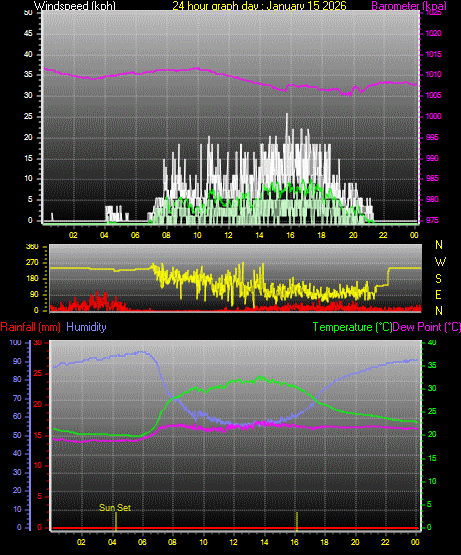Click the '80' humidity axis value

click(17, 379)
